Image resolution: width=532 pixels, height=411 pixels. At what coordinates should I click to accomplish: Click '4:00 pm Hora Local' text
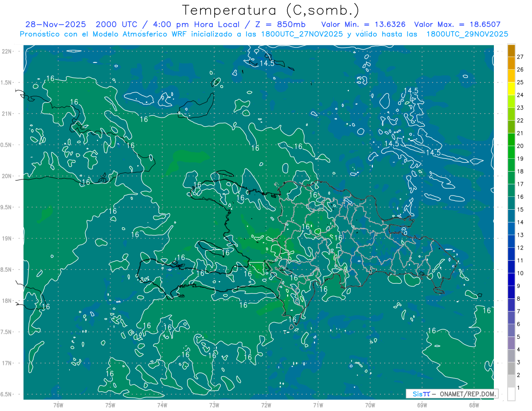(196, 24)
